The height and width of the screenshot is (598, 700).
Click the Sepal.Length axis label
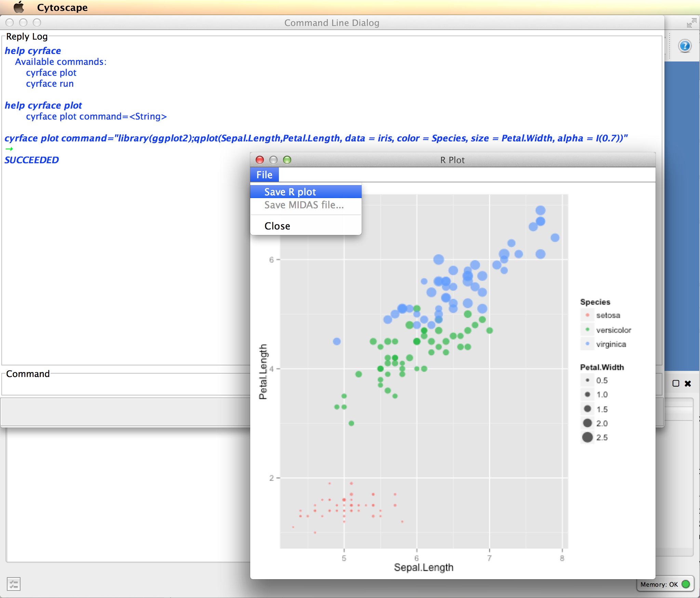[x=423, y=567]
